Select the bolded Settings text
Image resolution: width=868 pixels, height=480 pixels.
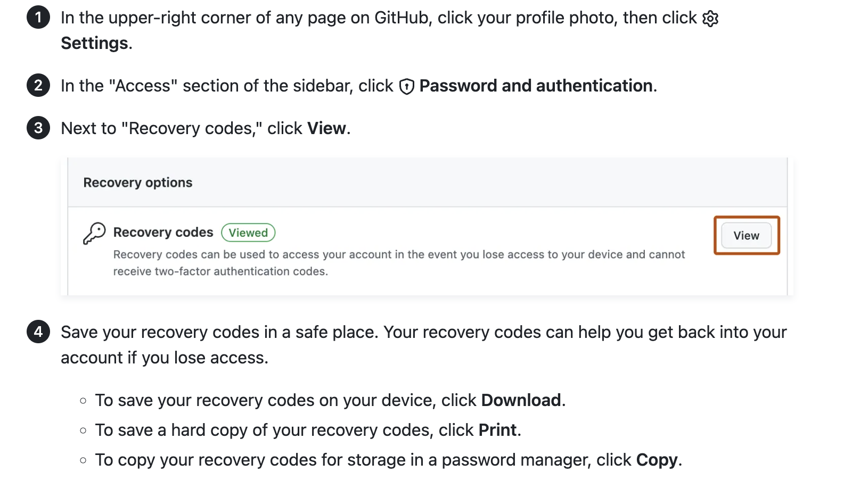94,43
